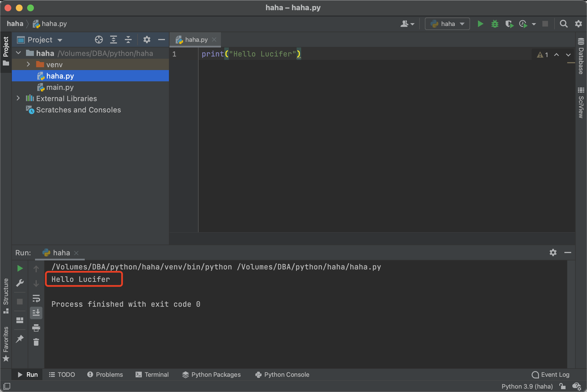Click Expand All icon in Project panel
The image size is (587, 392).
114,40
